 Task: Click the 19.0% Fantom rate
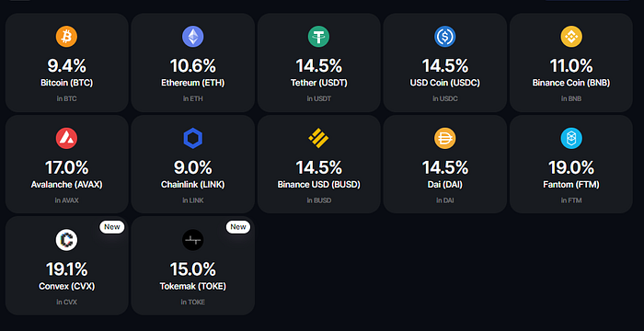click(571, 167)
